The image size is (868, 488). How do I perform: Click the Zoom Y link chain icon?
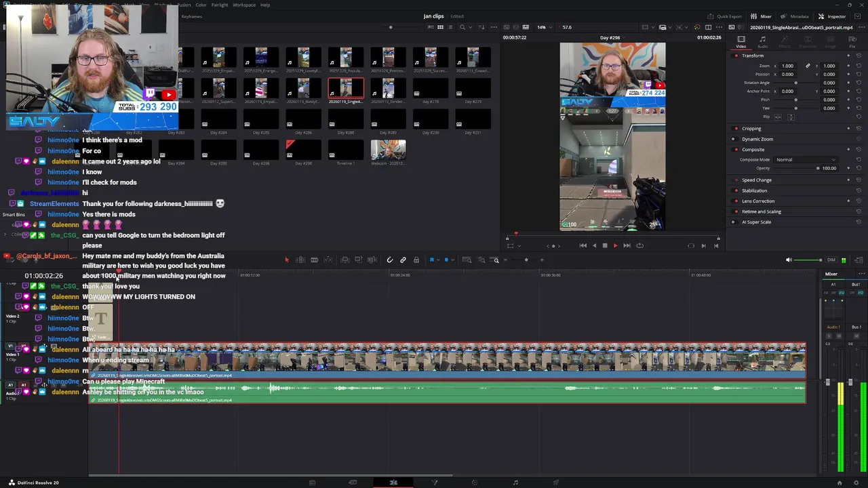click(x=808, y=66)
